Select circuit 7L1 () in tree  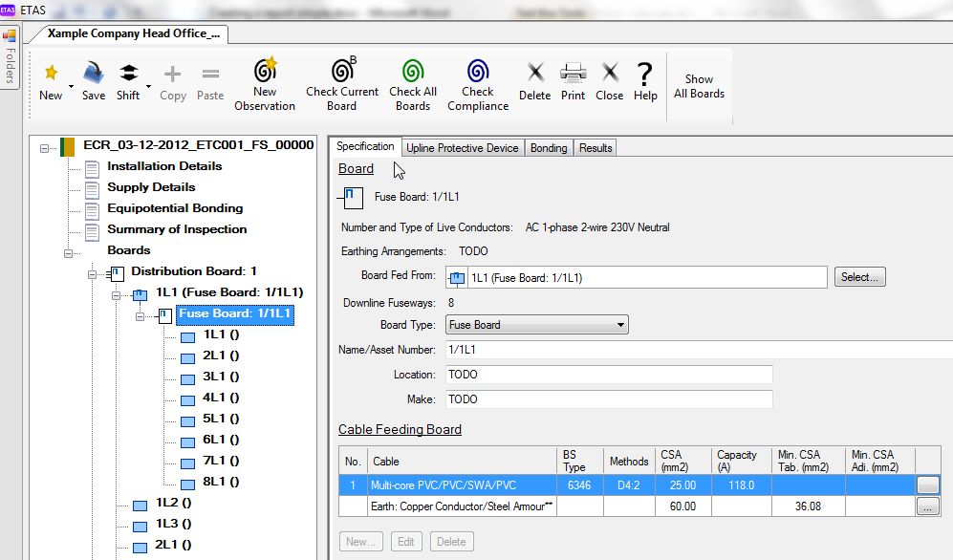(x=221, y=461)
